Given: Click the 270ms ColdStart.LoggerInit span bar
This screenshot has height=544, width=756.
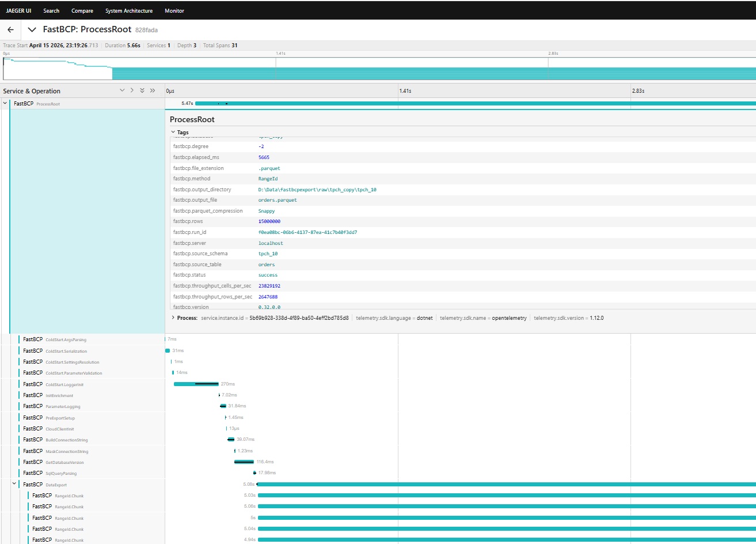Looking at the screenshot, I should (x=196, y=384).
